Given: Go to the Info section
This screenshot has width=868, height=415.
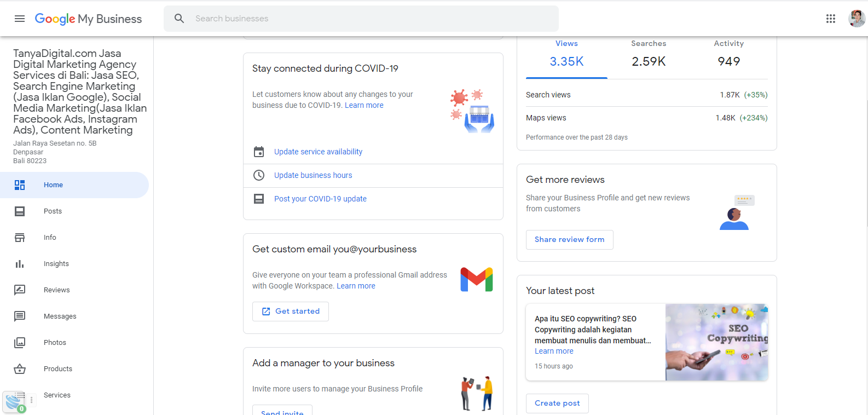Looking at the screenshot, I should pyautogui.click(x=74, y=238).
